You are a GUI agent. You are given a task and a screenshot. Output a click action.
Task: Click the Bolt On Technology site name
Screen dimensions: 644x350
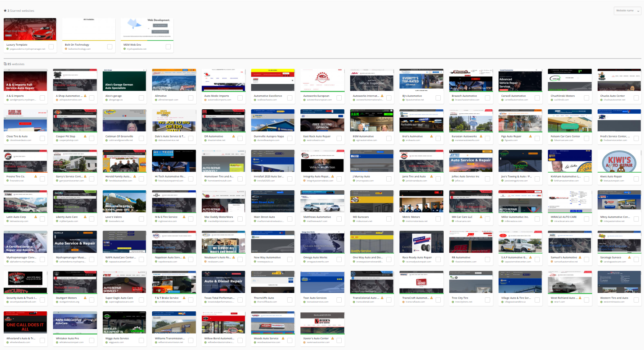[77, 45]
